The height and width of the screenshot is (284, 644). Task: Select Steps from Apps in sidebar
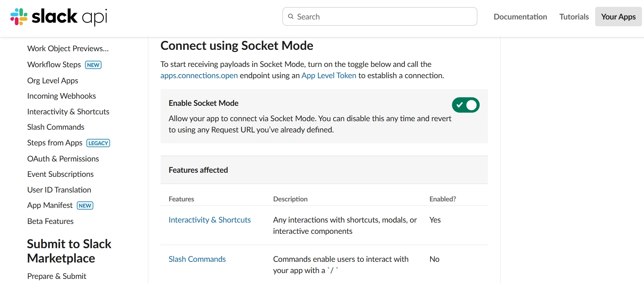[x=55, y=143]
